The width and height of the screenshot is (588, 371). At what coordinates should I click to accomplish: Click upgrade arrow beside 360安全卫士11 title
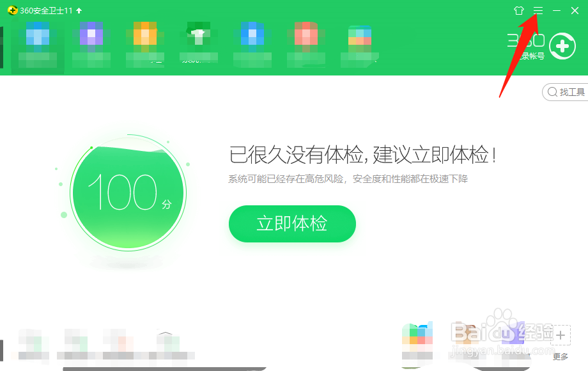[x=77, y=10]
